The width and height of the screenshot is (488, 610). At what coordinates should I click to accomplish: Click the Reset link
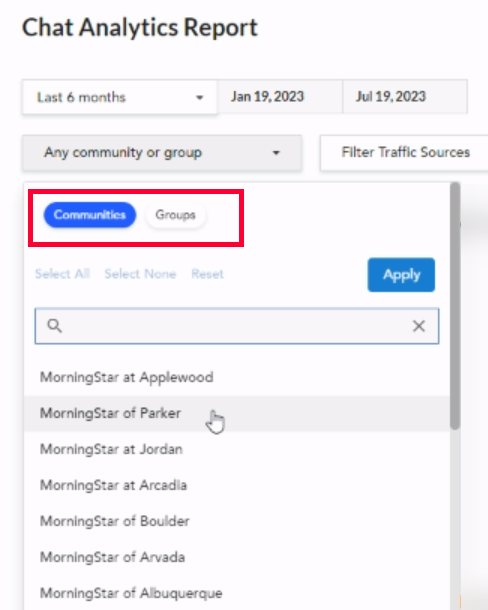click(x=207, y=274)
